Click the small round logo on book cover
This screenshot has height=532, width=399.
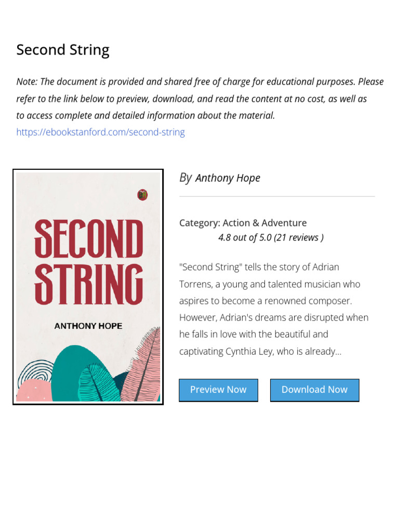coord(142,195)
